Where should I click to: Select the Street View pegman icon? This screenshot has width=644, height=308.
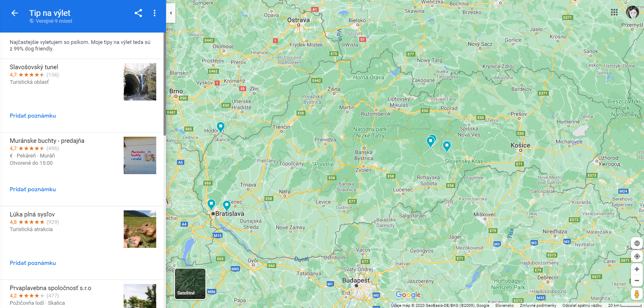[637, 294]
